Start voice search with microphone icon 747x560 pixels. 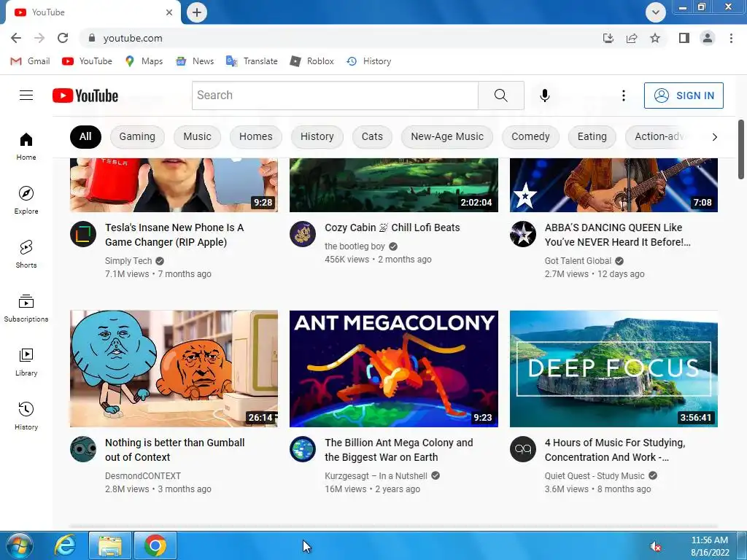(x=544, y=96)
